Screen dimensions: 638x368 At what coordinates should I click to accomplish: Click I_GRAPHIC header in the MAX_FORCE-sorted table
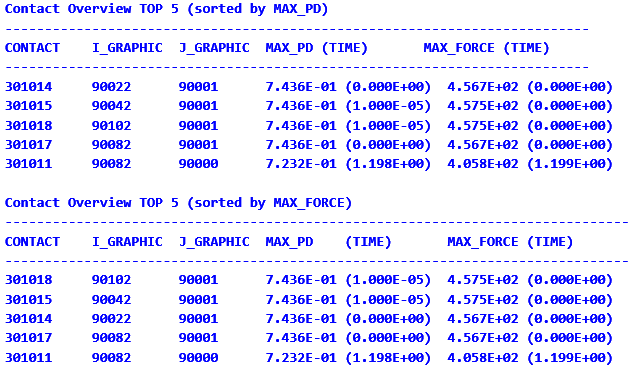127,242
